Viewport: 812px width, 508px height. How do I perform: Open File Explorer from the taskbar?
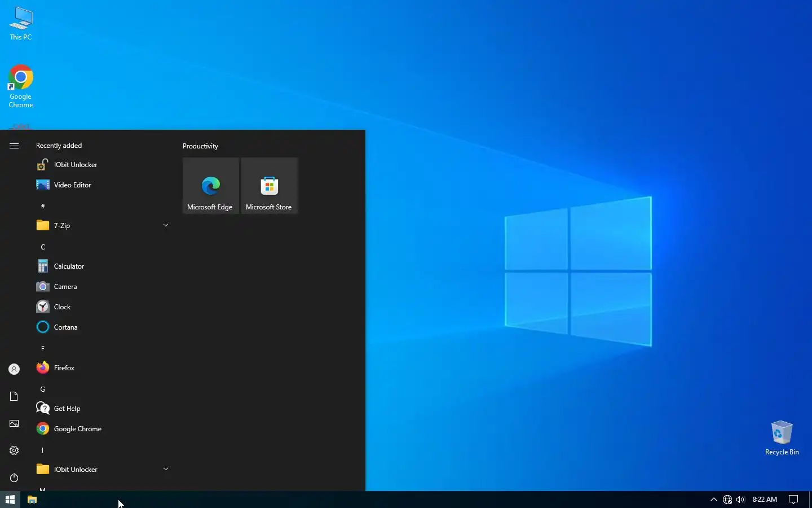coord(32,500)
